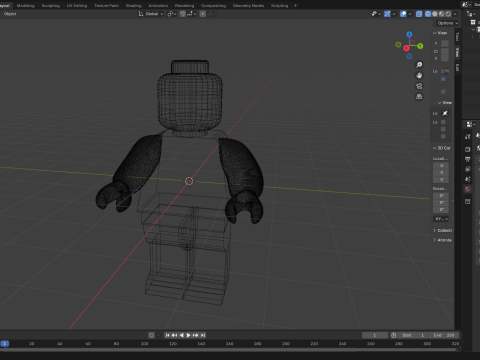Open View Layer properties tab icon

[468, 169]
